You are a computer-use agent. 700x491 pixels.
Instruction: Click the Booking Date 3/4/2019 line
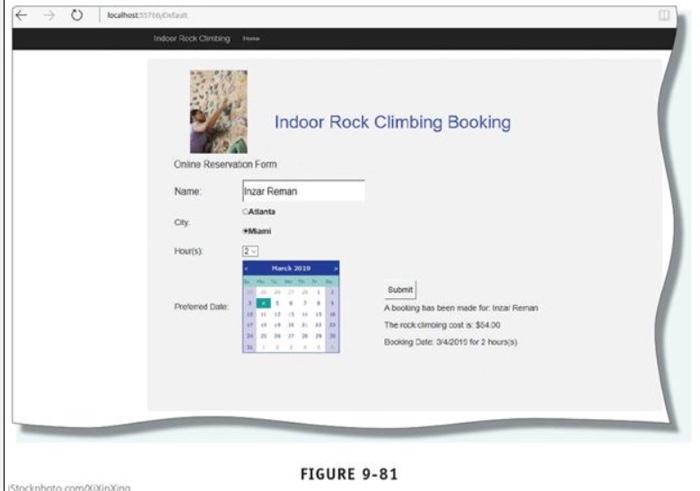[x=450, y=342]
